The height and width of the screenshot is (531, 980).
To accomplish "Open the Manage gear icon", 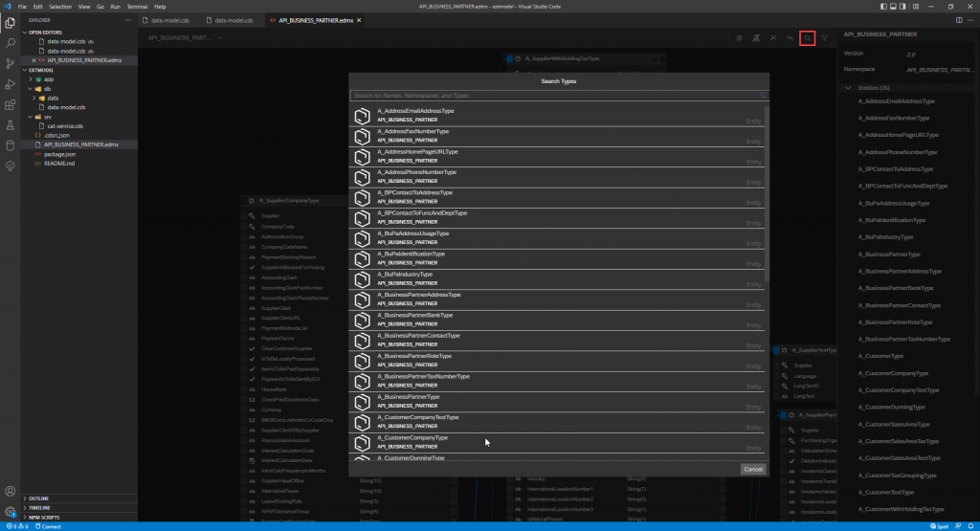I will point(10,512).
